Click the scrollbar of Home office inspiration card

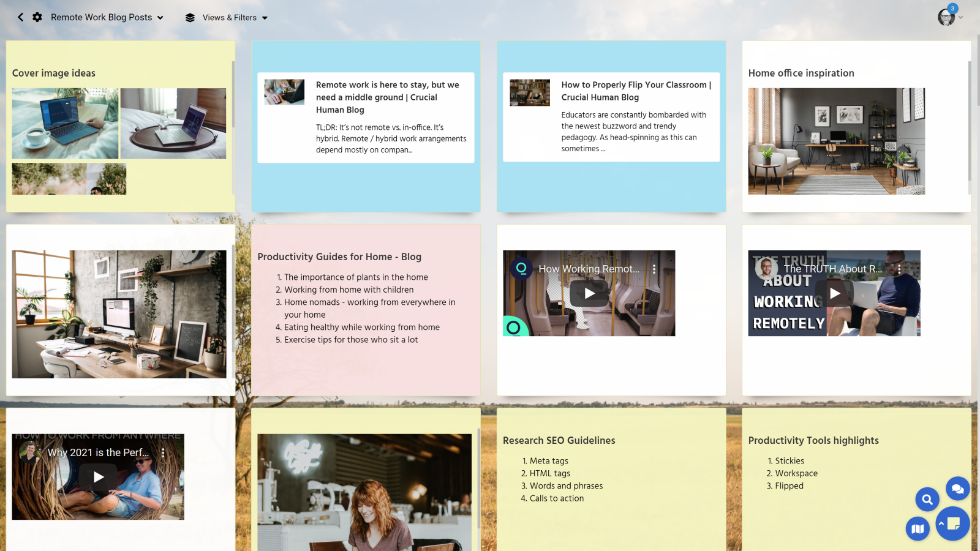click(969, 121)
